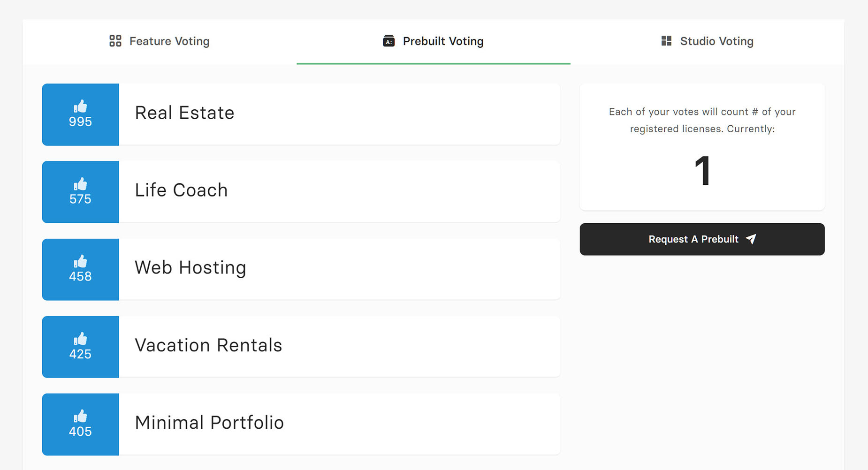The height and width of the screenshot is (470, 868).
Task: Click thumbs-up icon for Life Coach
Action: click(80, 184)
